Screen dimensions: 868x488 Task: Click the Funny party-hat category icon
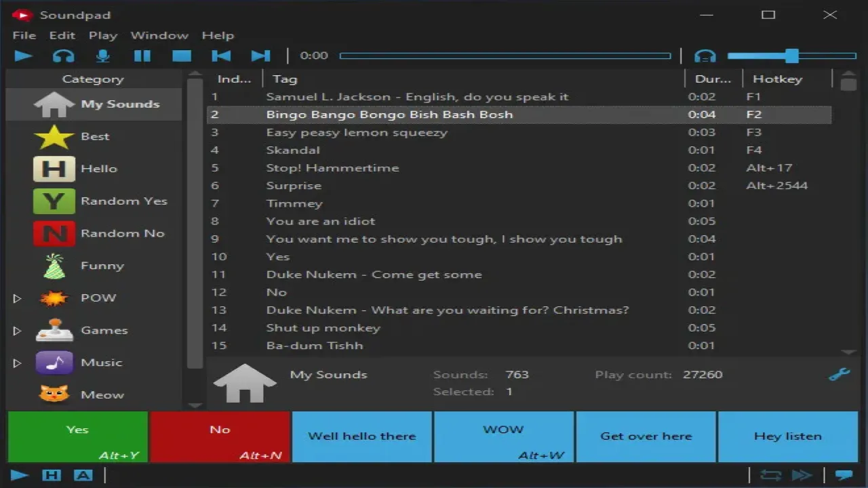[x=54, y=265]
